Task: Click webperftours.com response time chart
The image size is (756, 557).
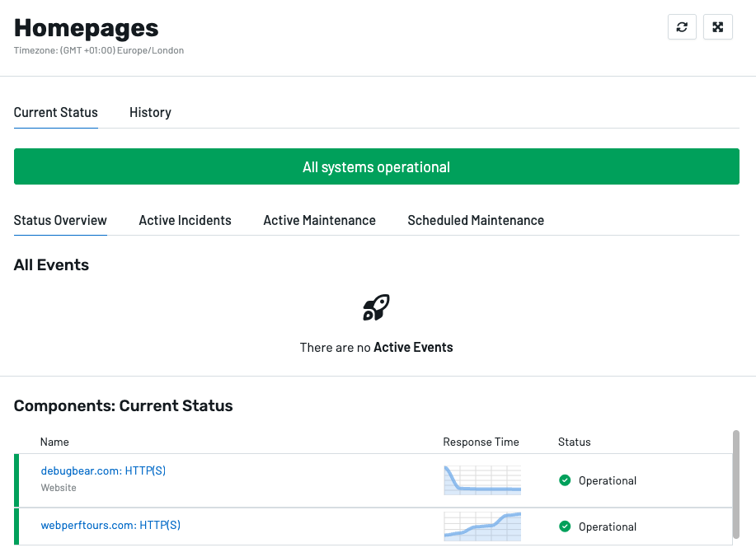Action: pyautogui.click(x=482, y=527)
